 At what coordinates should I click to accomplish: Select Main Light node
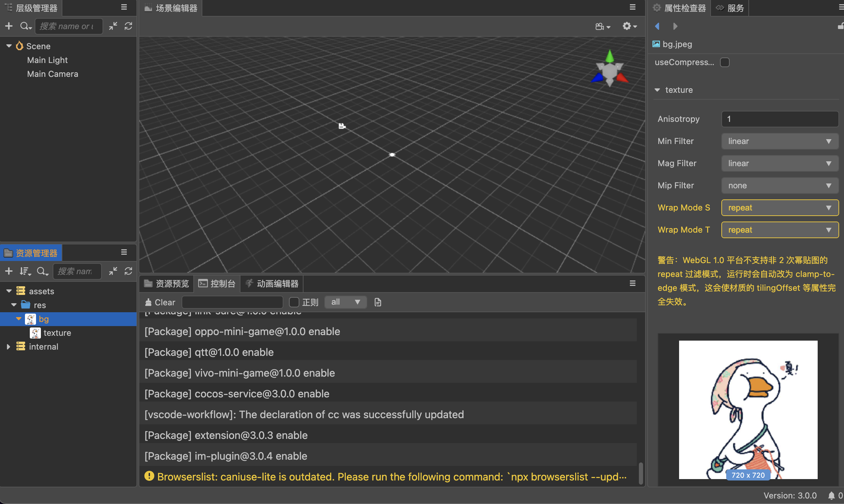47,60
